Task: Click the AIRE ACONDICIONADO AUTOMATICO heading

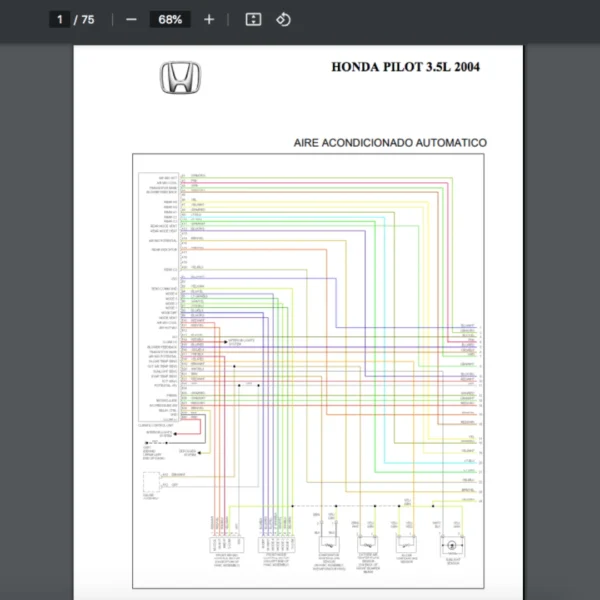Action: [390, 143]
